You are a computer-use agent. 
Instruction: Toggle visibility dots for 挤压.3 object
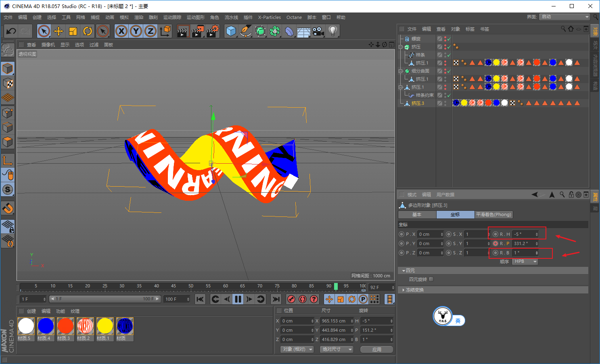445,103
